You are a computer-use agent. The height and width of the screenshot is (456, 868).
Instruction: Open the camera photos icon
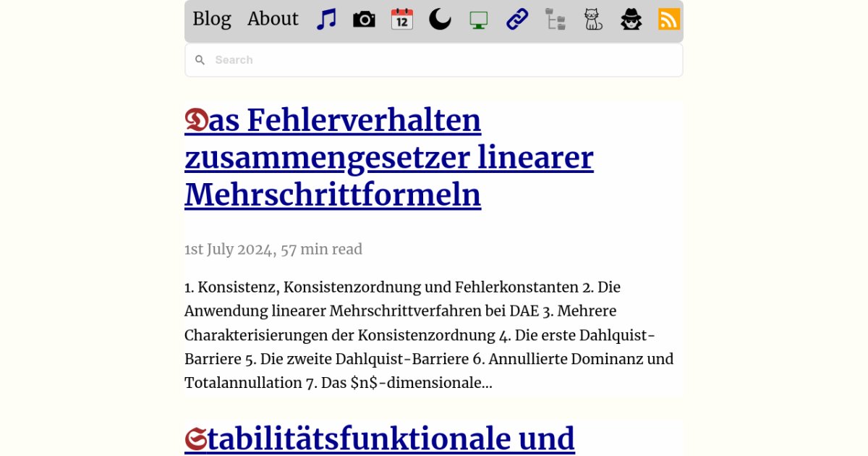tap(364, 20)
